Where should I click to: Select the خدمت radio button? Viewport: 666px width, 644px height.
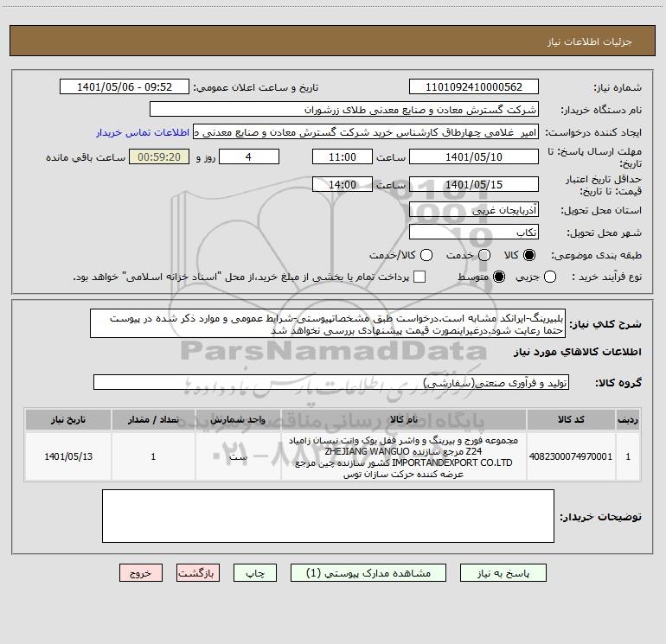pyautogui.click(x=484, y=255)
